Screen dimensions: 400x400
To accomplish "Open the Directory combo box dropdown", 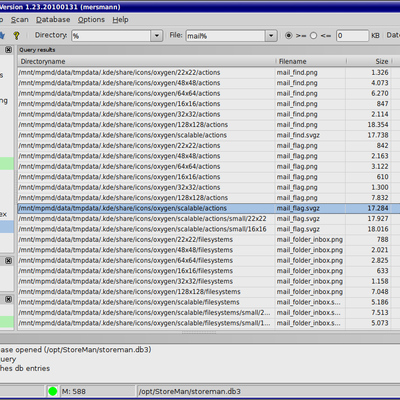I will [157, 36].
